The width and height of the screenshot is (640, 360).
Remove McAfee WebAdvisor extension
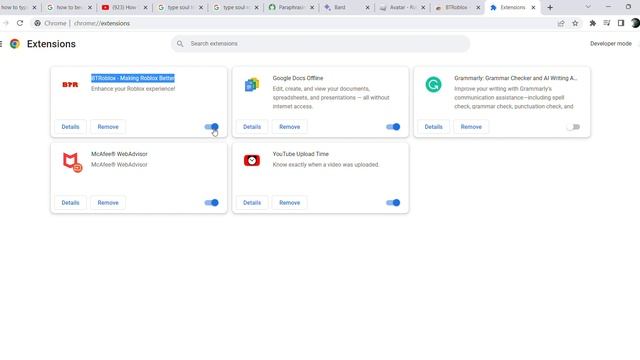click(x=108, y=203)
